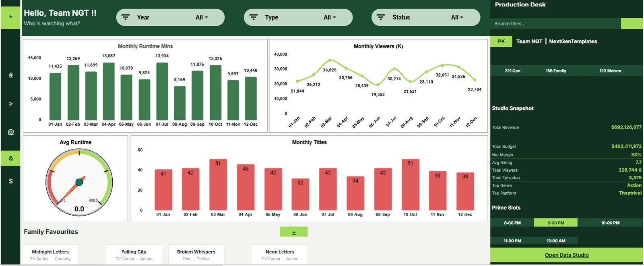644x266 pixels.
Task: Click the Monthly Titles chart title
Action: (309, 142)
